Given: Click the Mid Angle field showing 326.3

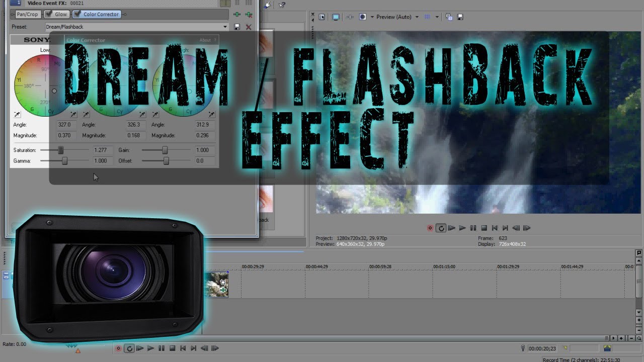Looking at the screenshot, I should tap(136, 125).
